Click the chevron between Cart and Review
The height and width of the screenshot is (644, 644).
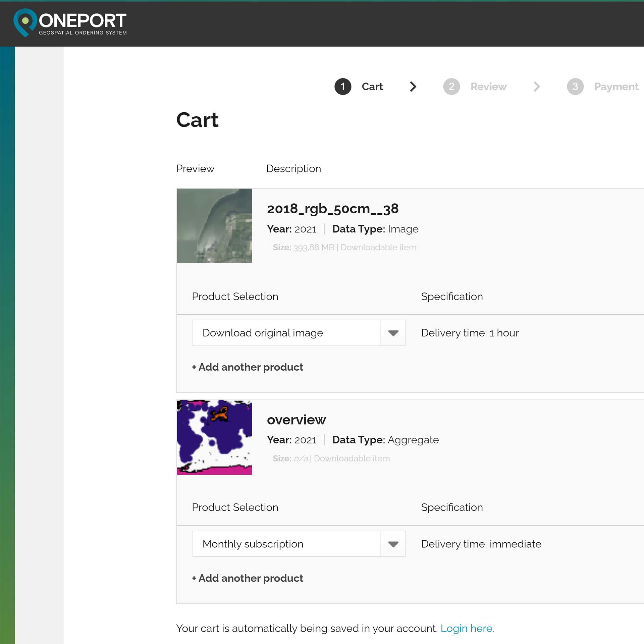[x=413, y=87]
